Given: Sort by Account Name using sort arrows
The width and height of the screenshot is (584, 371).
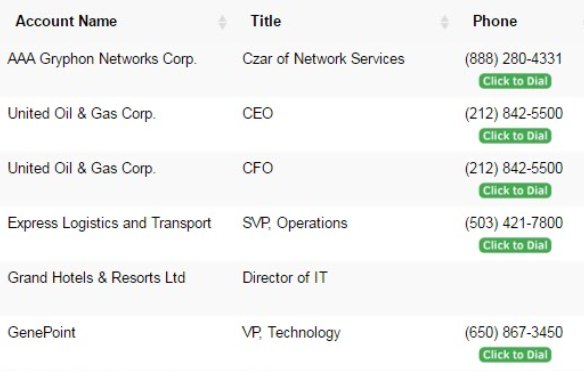Looking at the screenshot, I should tap(222, 22).
